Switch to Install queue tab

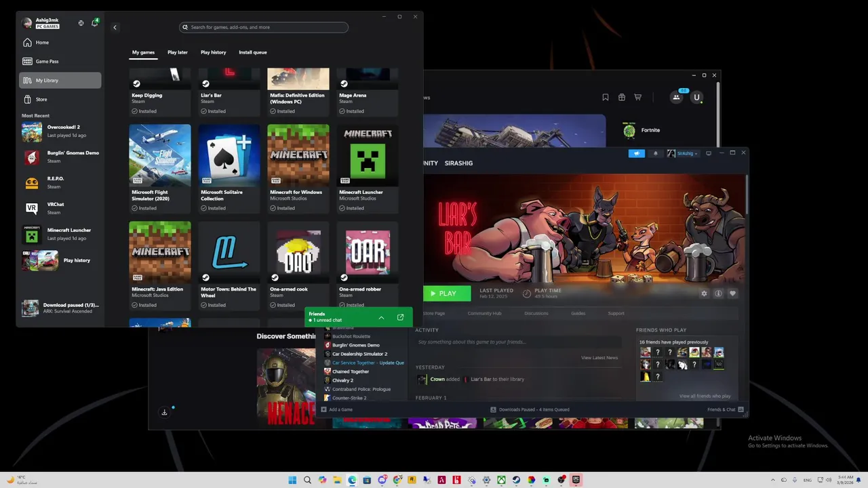(x=252, y=52)
